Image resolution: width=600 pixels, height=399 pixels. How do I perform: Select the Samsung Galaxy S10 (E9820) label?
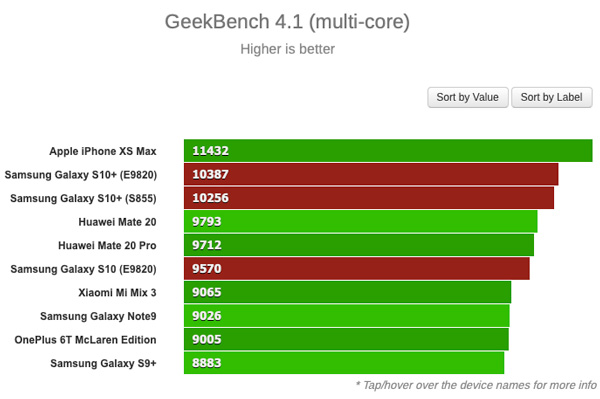(83, 269)
